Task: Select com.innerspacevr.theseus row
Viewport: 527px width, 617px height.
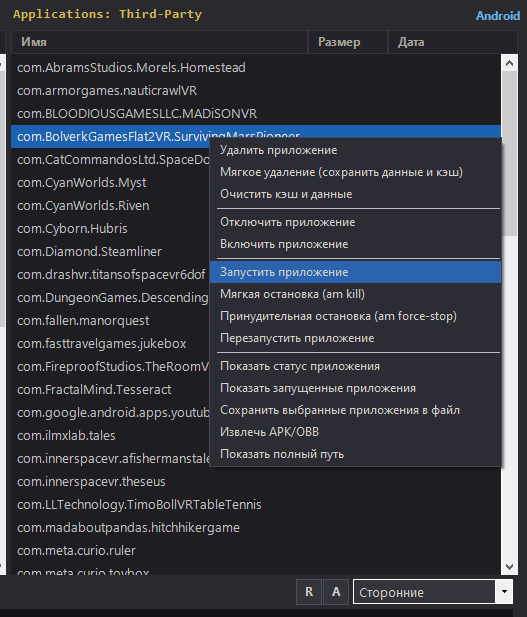Action: pos(256,482)
